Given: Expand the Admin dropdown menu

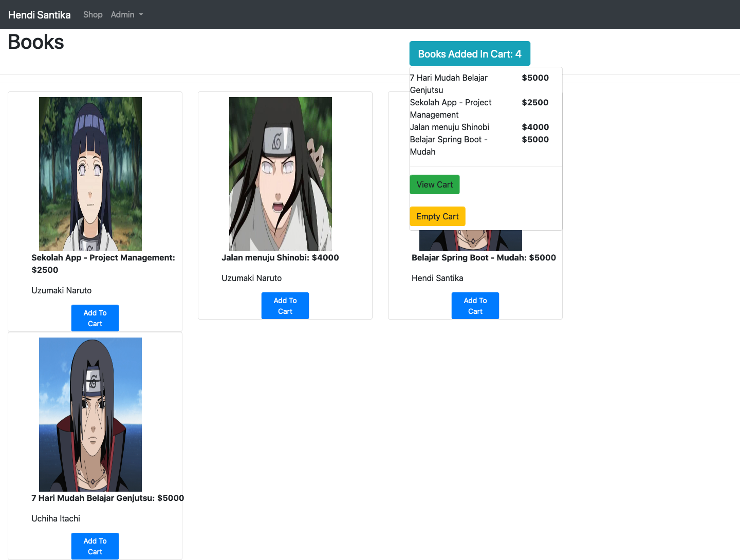Looking at the screenshot, I should coord(127,14).
